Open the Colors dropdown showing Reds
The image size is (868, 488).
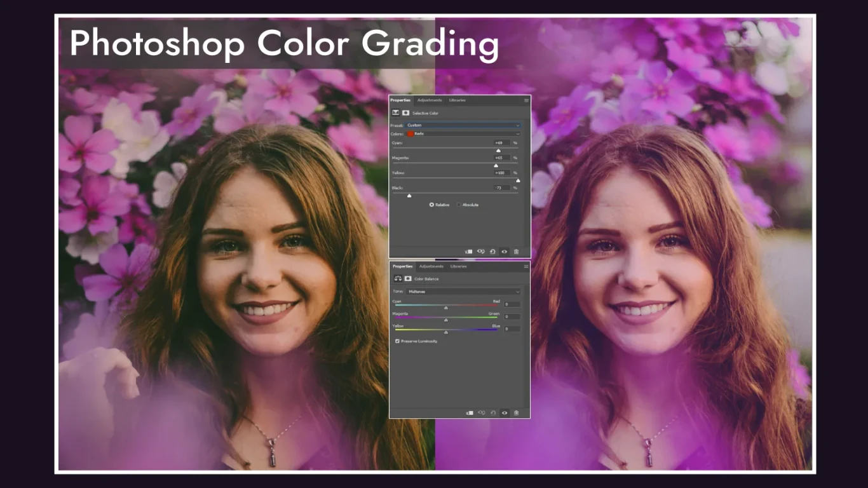[463, 133]
